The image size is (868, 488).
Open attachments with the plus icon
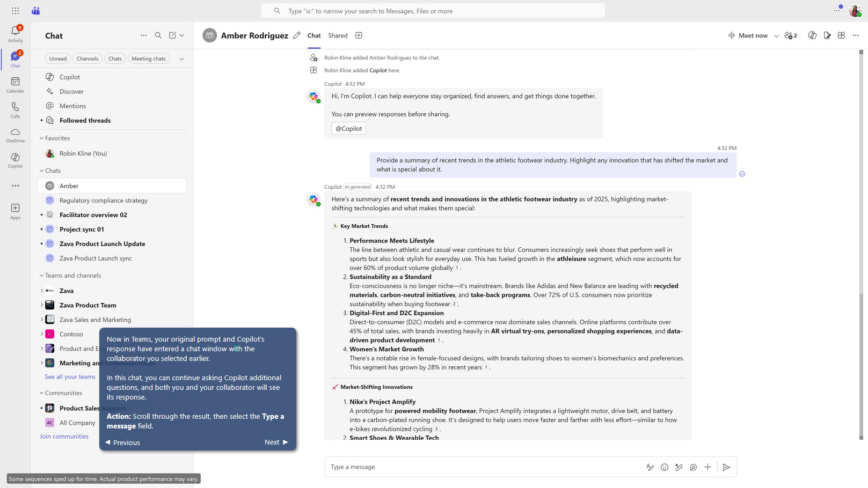click(x=707, y=467)
